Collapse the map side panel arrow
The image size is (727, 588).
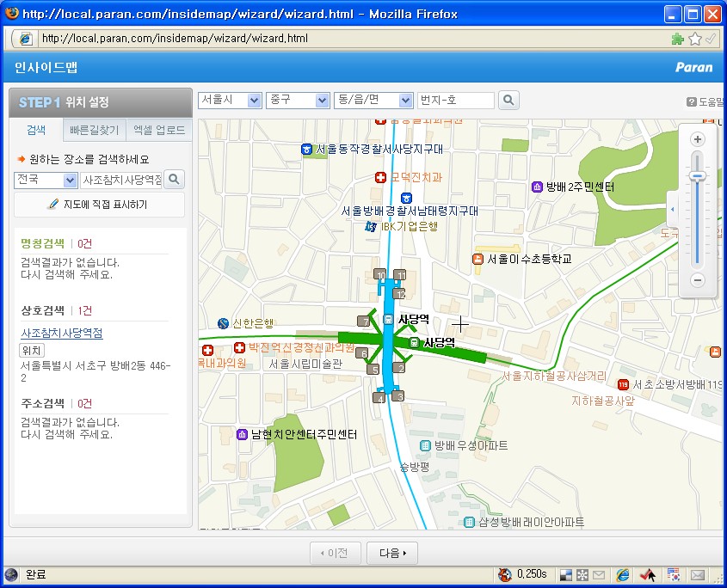(x=672, y=210)
